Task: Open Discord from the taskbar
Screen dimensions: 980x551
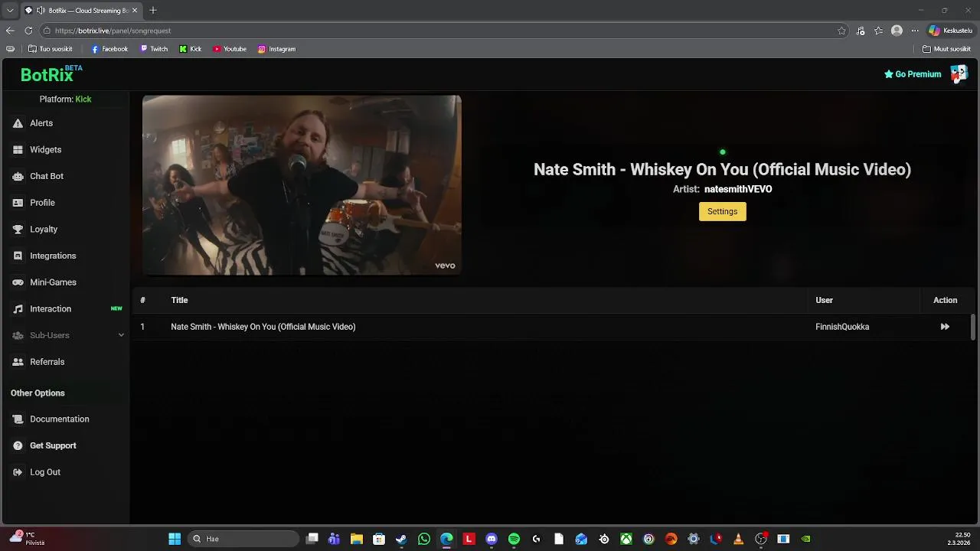Action: tap(492, 539)
